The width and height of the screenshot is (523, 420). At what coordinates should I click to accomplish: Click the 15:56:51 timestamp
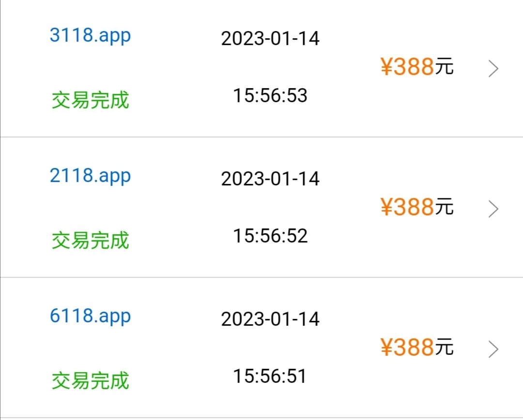tap(270, 376)
